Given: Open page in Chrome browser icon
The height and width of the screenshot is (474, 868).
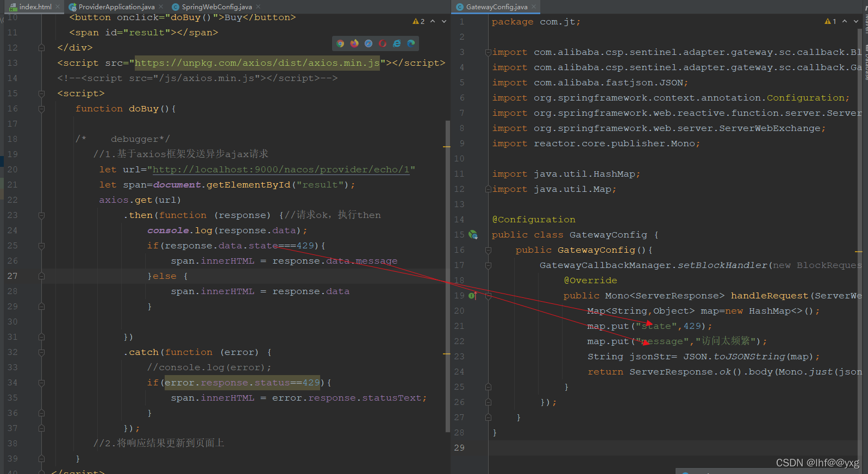Looking at the screenshot, I should pos(340,43).
